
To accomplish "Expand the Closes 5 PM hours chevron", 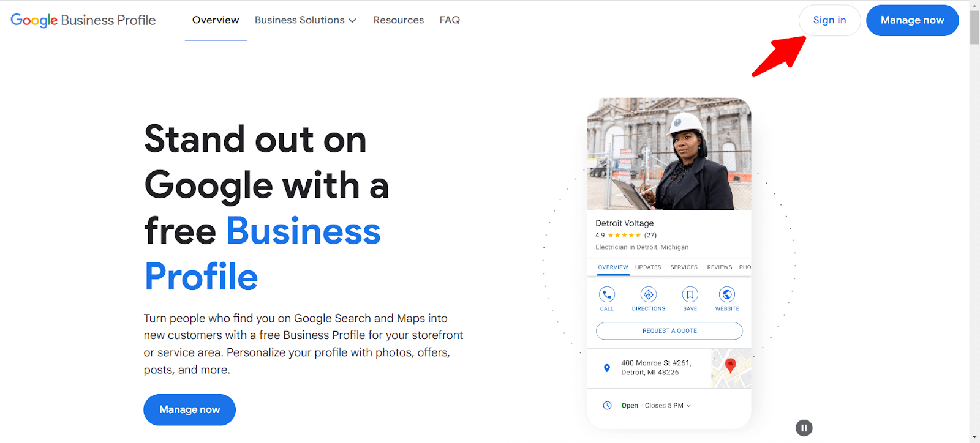I will 688,406.
